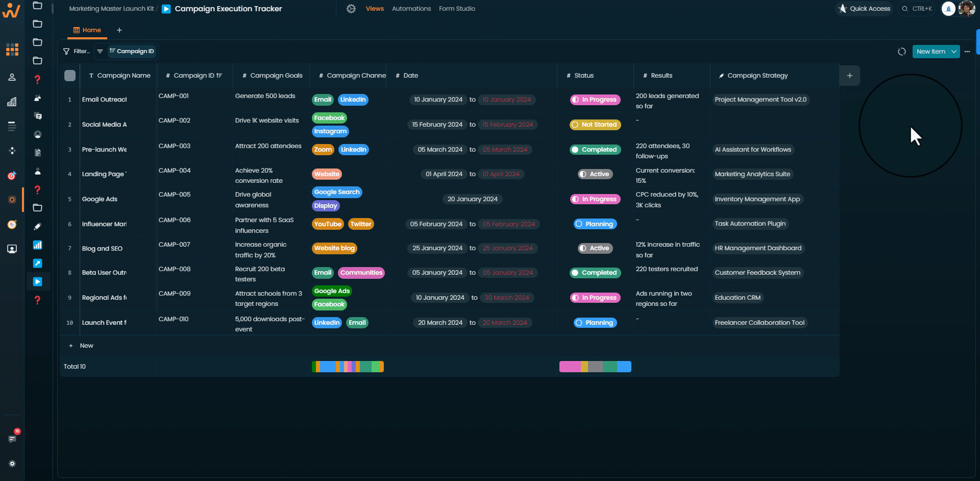Open the building icon in left sidebar
The height and width of the screenshot is (481, 980).
12,102
